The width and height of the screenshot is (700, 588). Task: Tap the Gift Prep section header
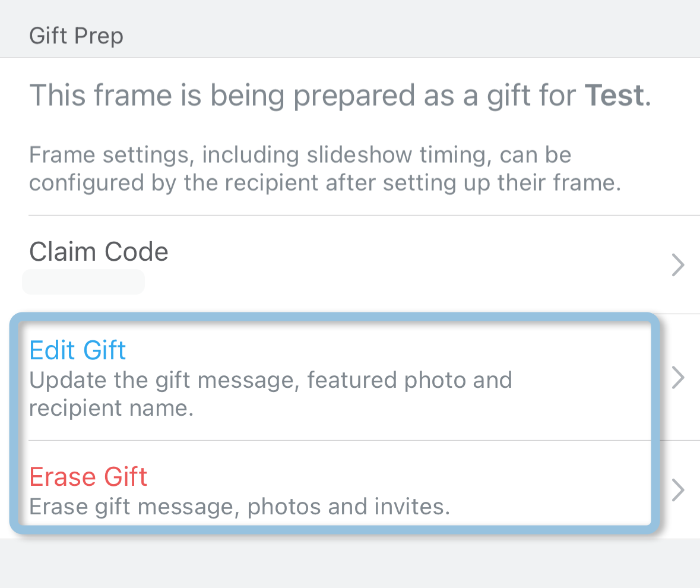point(76,35)
